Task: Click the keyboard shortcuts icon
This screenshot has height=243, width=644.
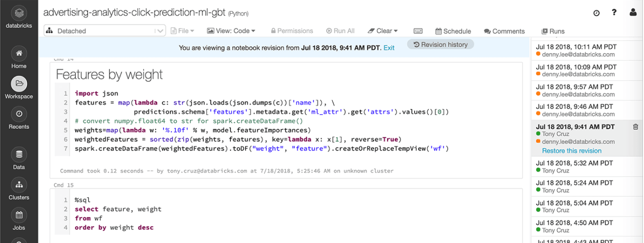Action: tap(418, 31)
